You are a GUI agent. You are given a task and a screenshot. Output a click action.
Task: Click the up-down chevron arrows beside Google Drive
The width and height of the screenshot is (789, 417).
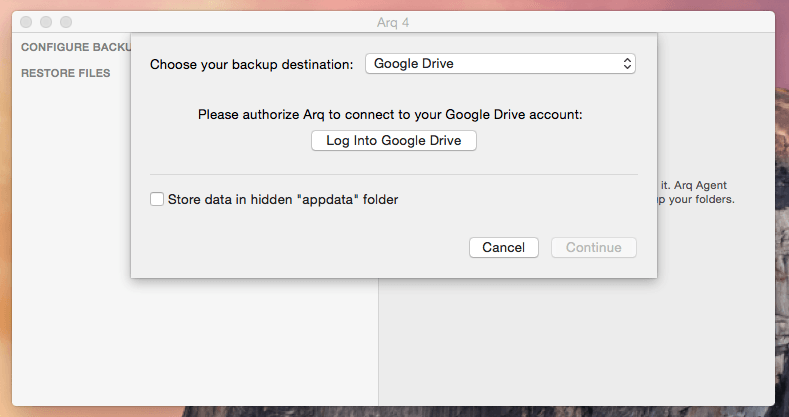click(627, 64)
